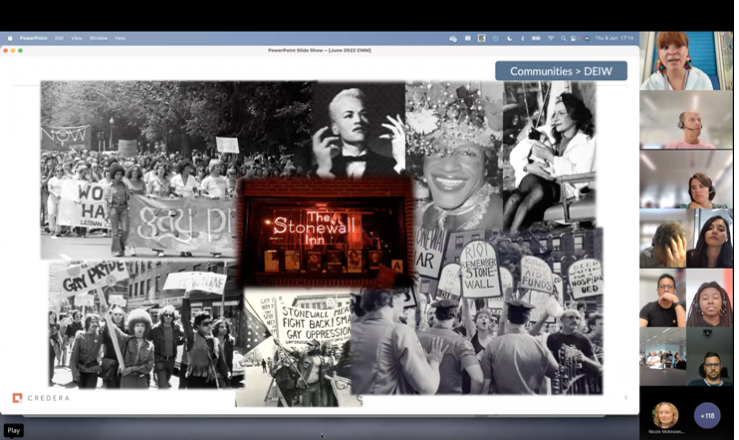The height and width of the screenshot is (440, 739).
Task: Open the Wi-Fi menu
Action: coord(550,39)
